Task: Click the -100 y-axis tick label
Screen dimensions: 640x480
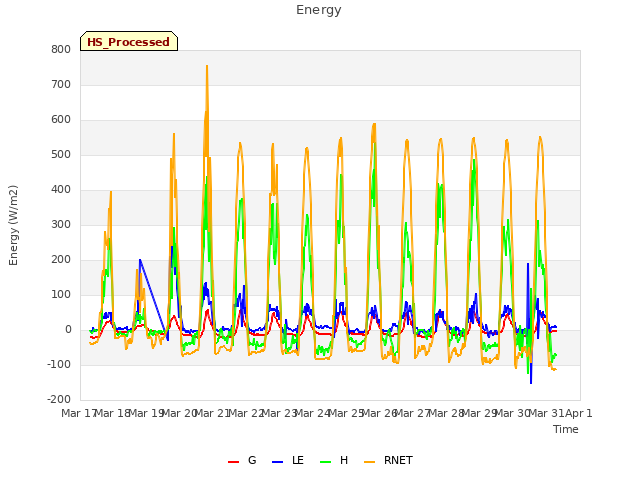Action: [59, 364]
